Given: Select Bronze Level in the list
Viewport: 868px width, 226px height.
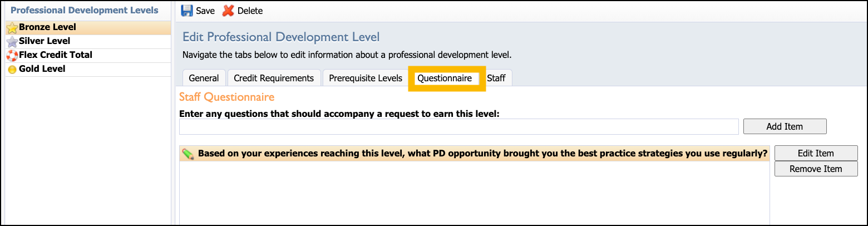Looking at the screenshot, I should [88, 27].
